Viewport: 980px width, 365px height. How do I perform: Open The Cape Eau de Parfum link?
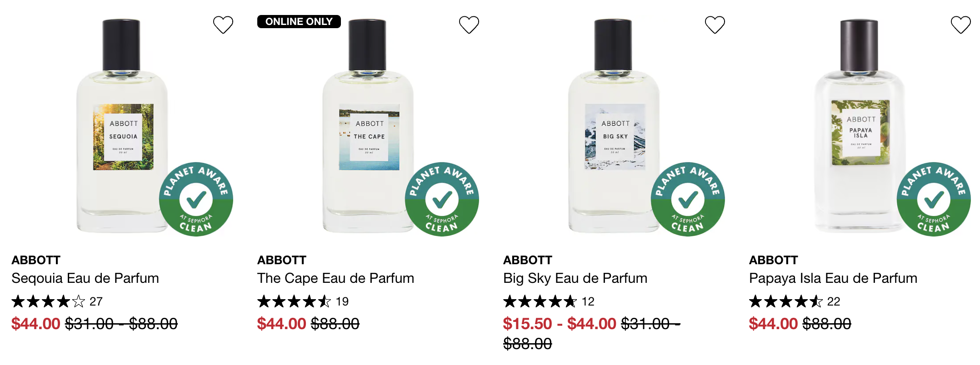pos(335,278)
